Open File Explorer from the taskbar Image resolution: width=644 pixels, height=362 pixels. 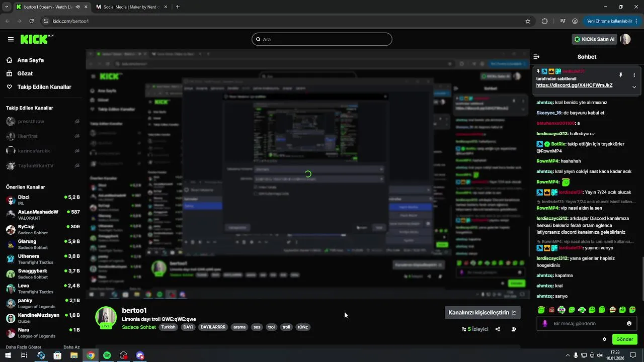click(74, 355)
